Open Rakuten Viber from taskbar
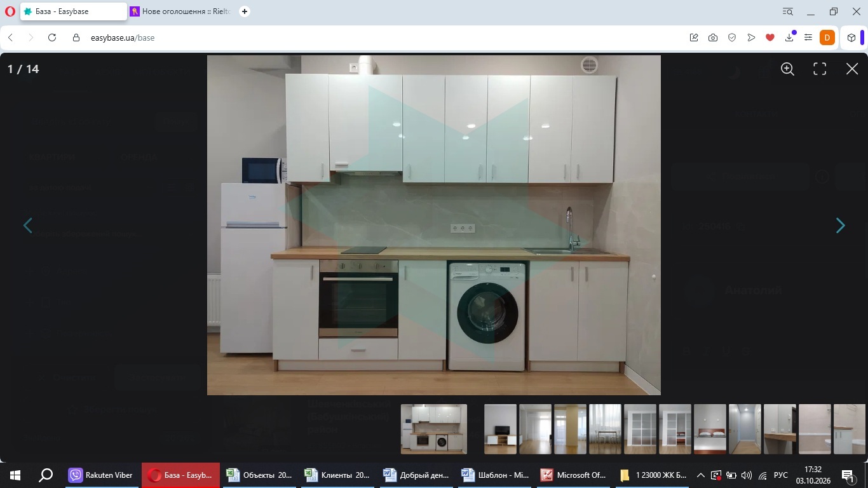868x488 pixels. point(102,475)
